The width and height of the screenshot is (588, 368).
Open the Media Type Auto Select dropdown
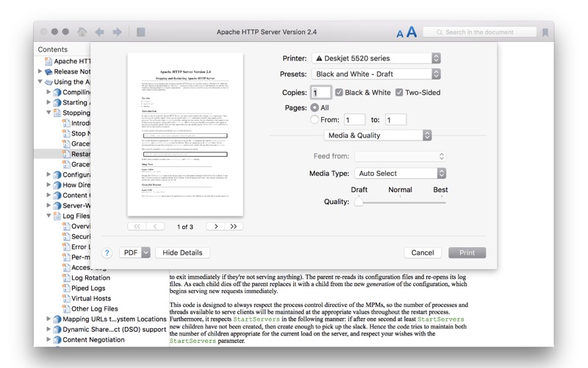tap(400, 173)
